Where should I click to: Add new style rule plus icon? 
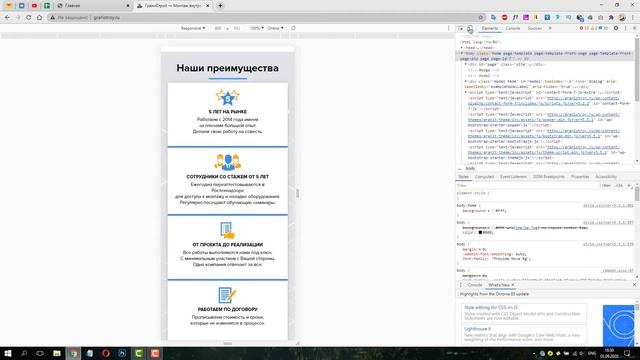point(629,186)
